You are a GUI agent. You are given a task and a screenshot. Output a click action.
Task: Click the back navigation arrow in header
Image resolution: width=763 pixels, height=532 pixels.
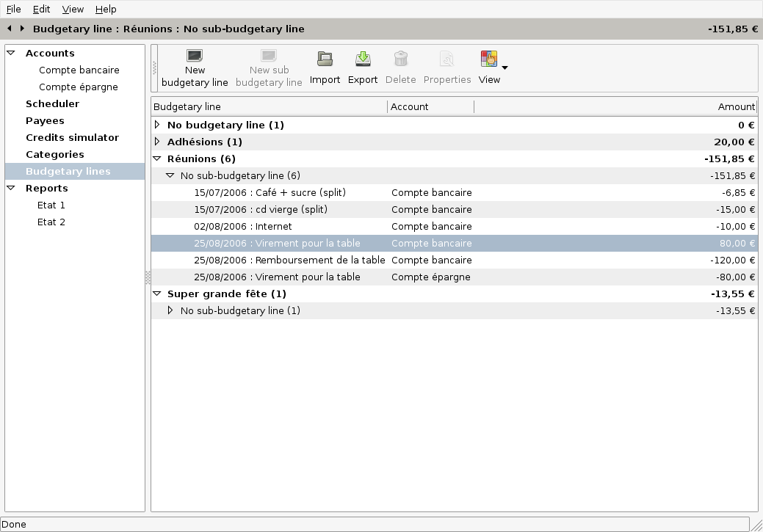click(x=10, y=29)
